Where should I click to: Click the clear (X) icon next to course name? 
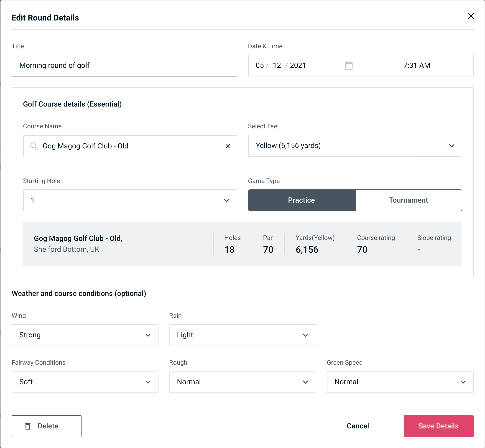228,146
